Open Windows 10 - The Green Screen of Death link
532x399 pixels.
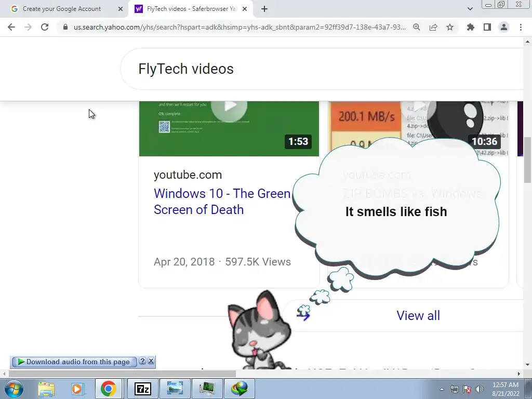click(x=222, y=202)
